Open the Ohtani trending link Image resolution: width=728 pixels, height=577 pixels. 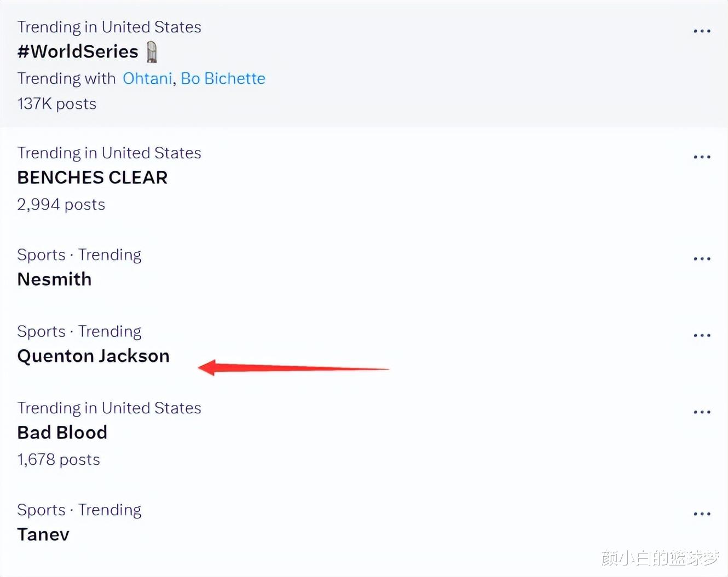[x=147, y=79]
